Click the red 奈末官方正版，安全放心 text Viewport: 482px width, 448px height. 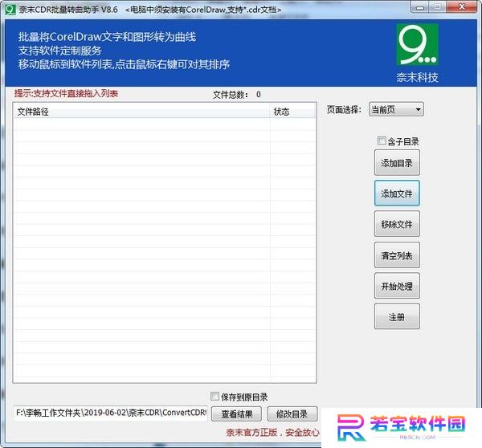click(272, 433)
